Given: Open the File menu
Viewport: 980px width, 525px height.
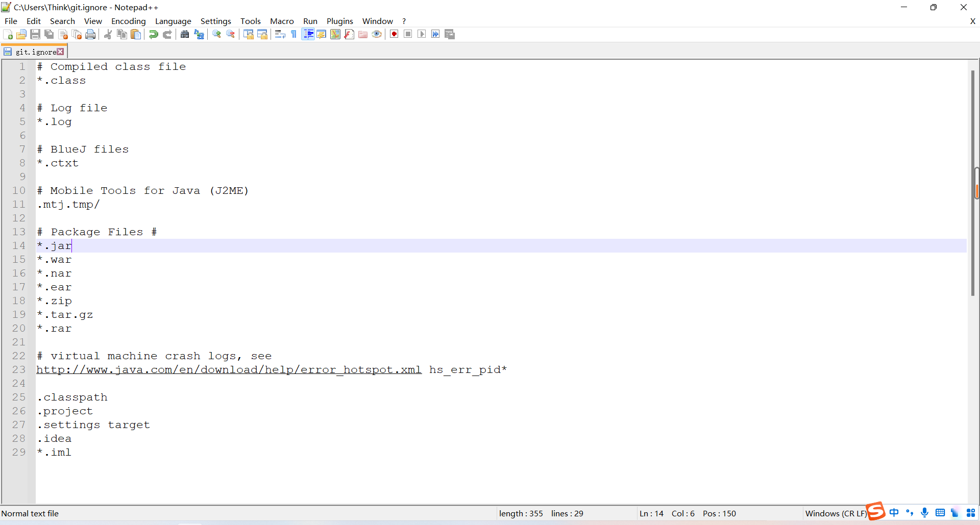Looking at the screenshot, I should click(11, 21).
